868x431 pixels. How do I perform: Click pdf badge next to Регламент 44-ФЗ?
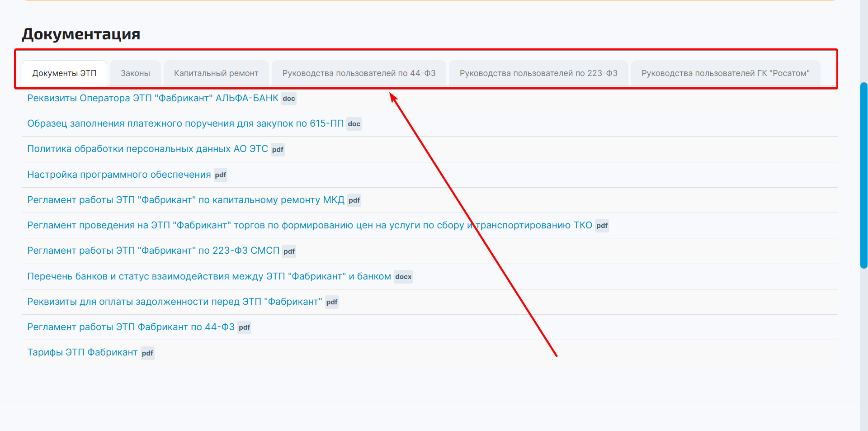244,327
